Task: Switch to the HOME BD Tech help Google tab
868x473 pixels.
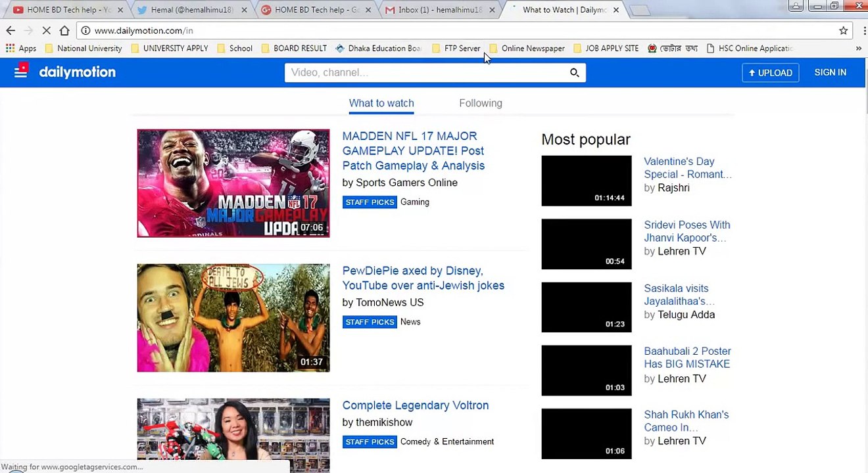Action: (x=316, y=10)
